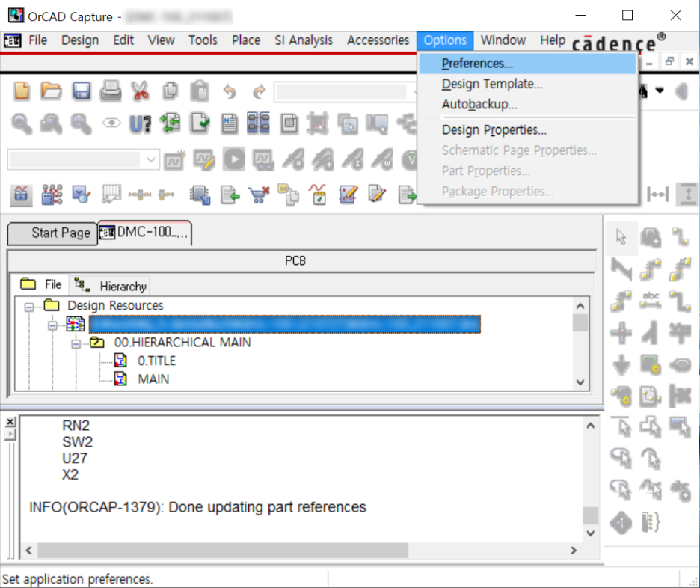Click the Bill of materials icon
This screenshot has width=700, height=588.
pyautogui.click(x=289, y=123)
